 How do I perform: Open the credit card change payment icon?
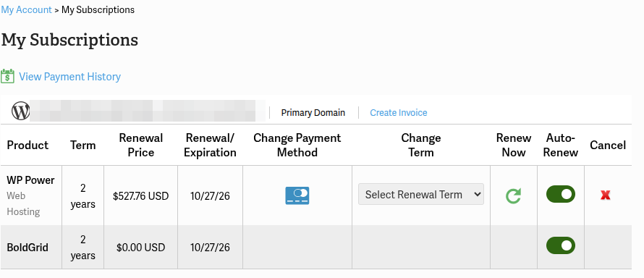pos(297,195)
